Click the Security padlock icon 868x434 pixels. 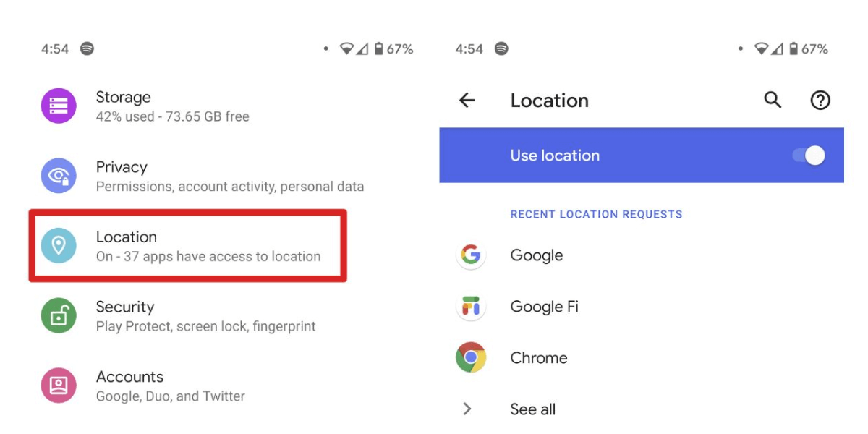pos(59,315)
